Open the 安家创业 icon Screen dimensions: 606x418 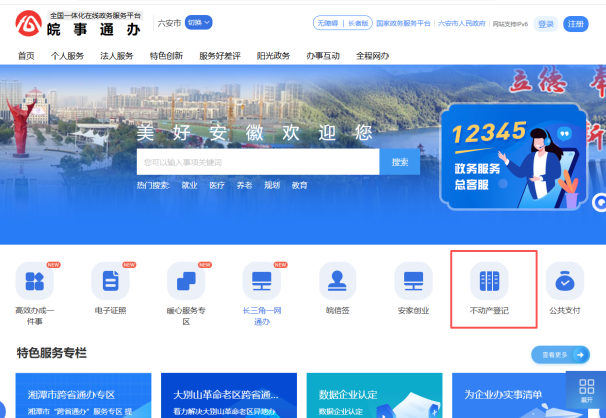pyautogui.click(x=413, y=281)
